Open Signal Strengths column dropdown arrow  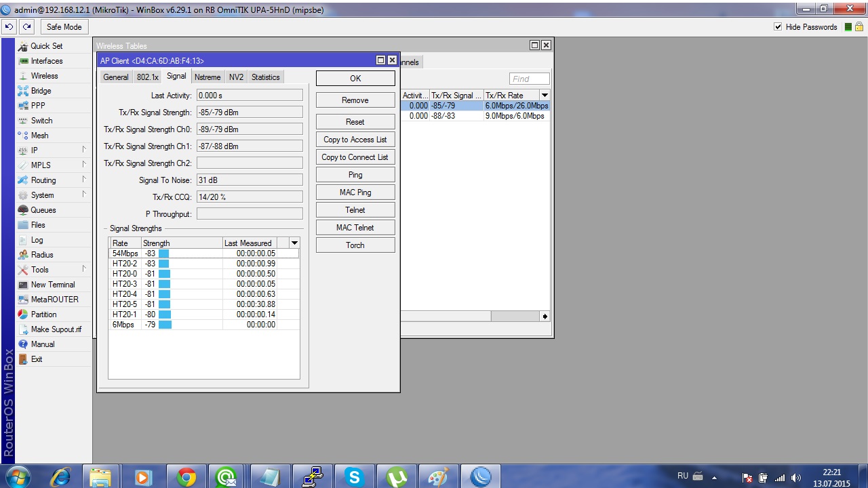tap(294, 243)
